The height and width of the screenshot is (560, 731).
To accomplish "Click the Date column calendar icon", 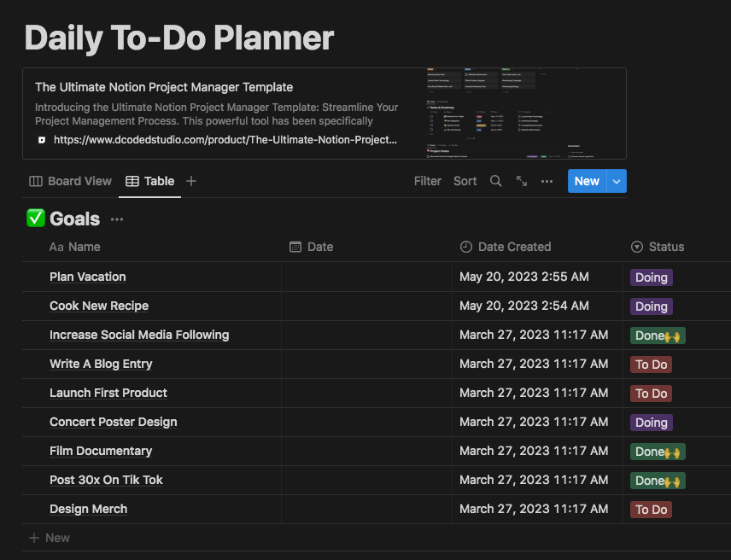I will (x=295, y=247).
